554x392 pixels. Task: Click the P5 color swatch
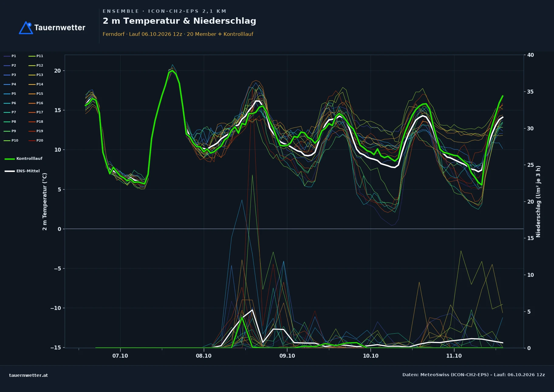click(x=7, y=94)
